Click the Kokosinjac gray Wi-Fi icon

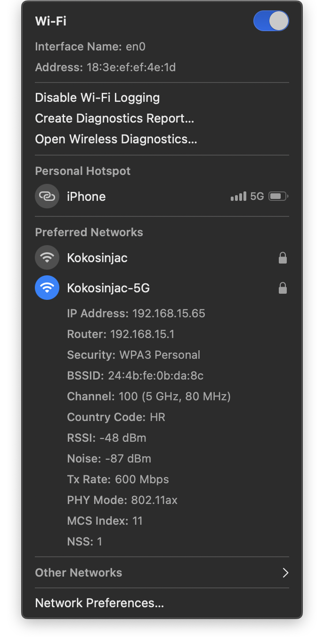coord(47,258)
